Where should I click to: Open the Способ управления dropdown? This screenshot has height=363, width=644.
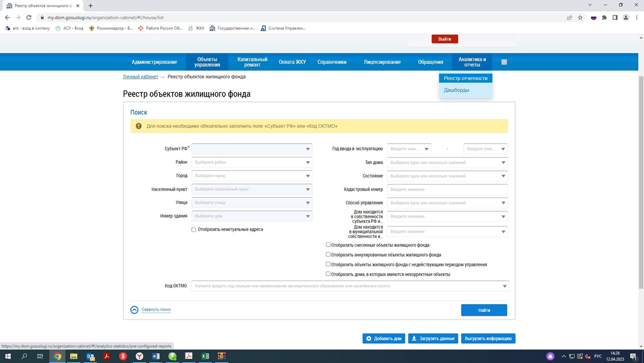[x=447, y=202]
